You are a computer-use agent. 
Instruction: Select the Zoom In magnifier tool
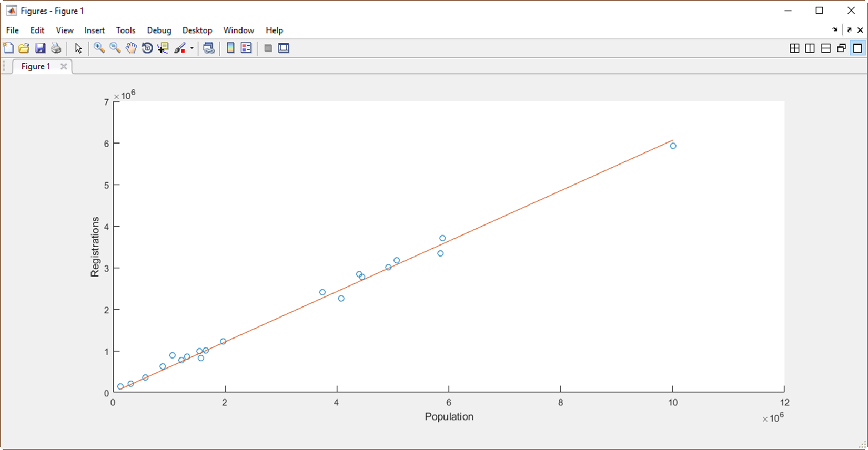[99, 48]
